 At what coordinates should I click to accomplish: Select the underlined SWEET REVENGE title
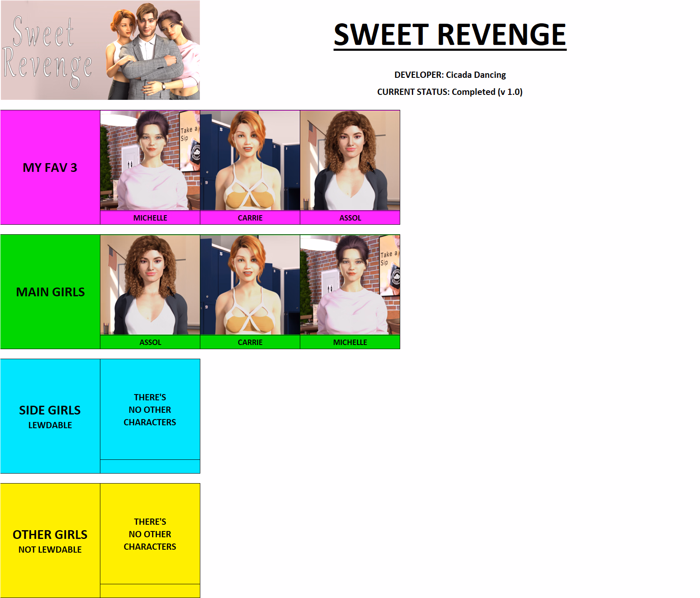(450, 35)
